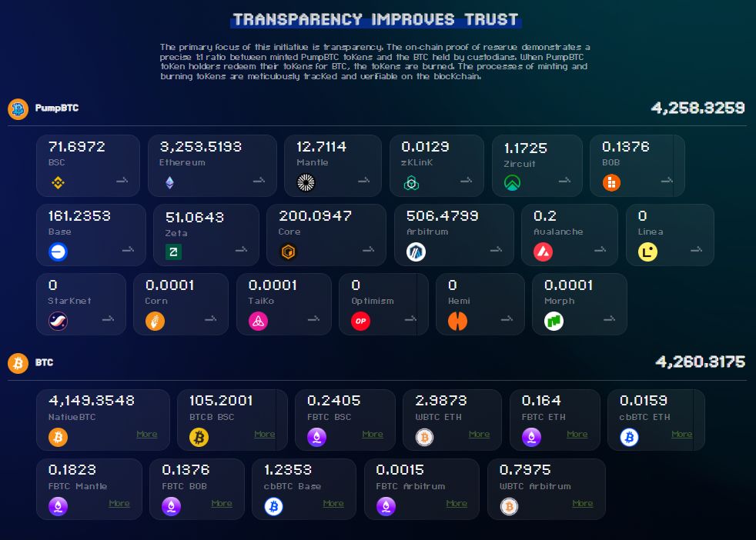756x540 pixels.
Task: Select the zkLink chain icon
Action: pyautogui.click(x=411, y=183)
